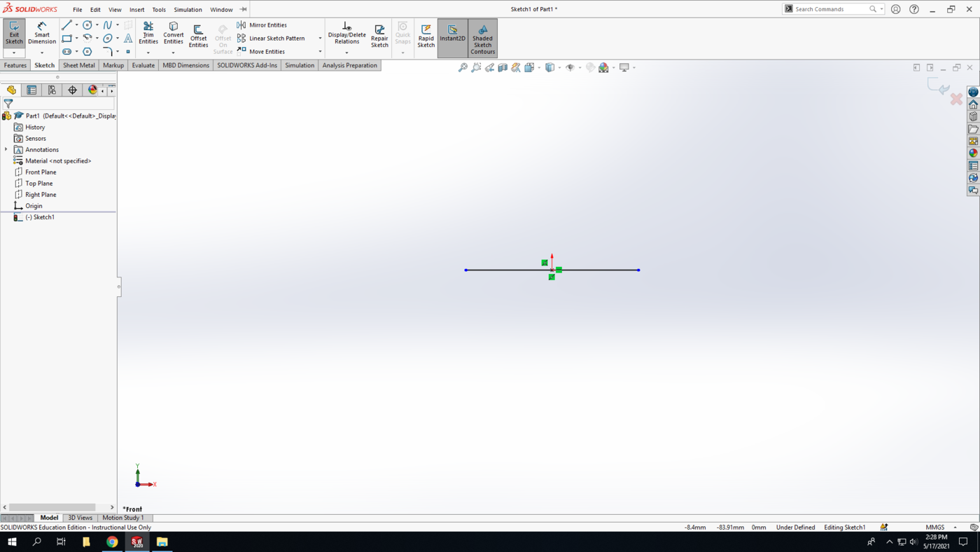This screenshot has height=552, width=980.
Task: Select the Straight Slot tool
Action: pos(66,52)
